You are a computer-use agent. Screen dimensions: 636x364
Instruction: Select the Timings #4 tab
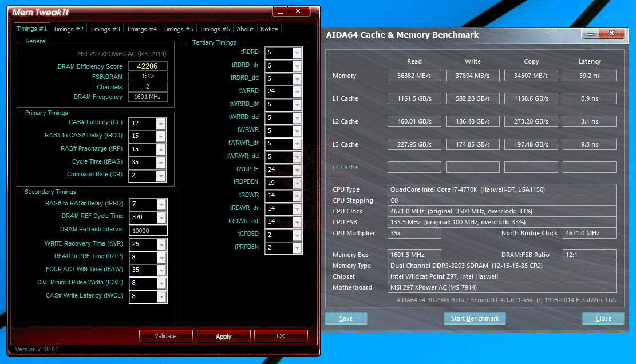(141, 29)
